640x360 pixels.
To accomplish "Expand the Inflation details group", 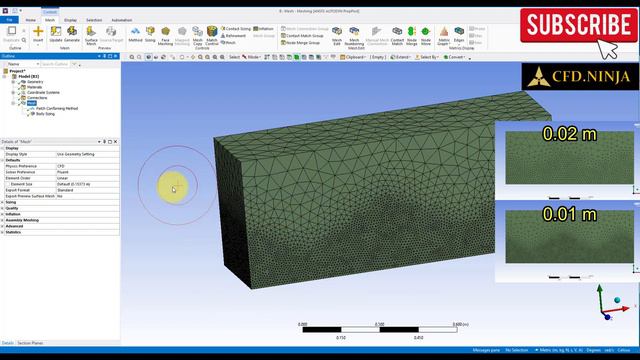I will pyautogui.click(x=2, y=214).
